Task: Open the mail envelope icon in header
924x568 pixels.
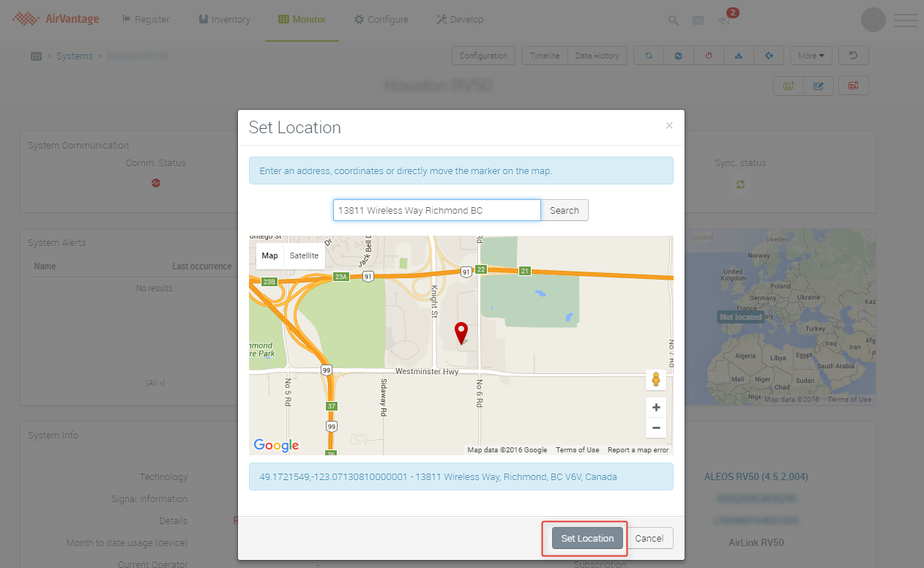Action: click(698, 20)
